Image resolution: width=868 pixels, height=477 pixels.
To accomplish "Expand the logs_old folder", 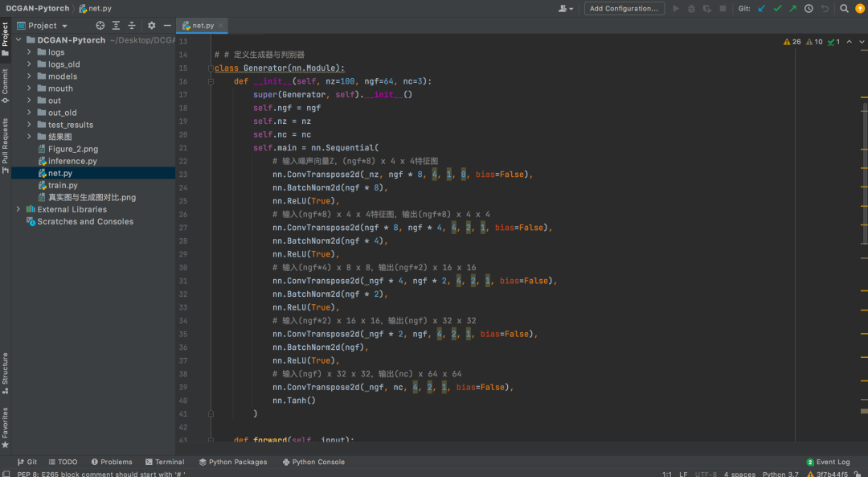I will coord(29,64).
